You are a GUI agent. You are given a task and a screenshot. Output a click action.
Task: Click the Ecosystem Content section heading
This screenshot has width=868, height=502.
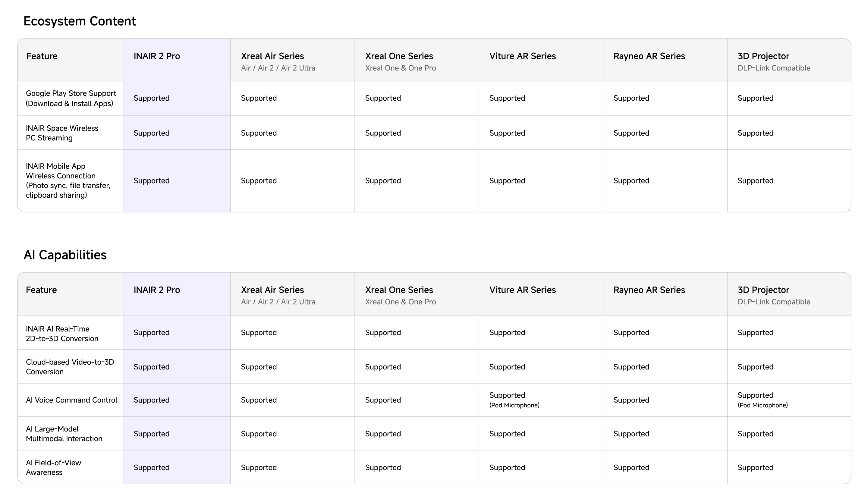point(80,21)
